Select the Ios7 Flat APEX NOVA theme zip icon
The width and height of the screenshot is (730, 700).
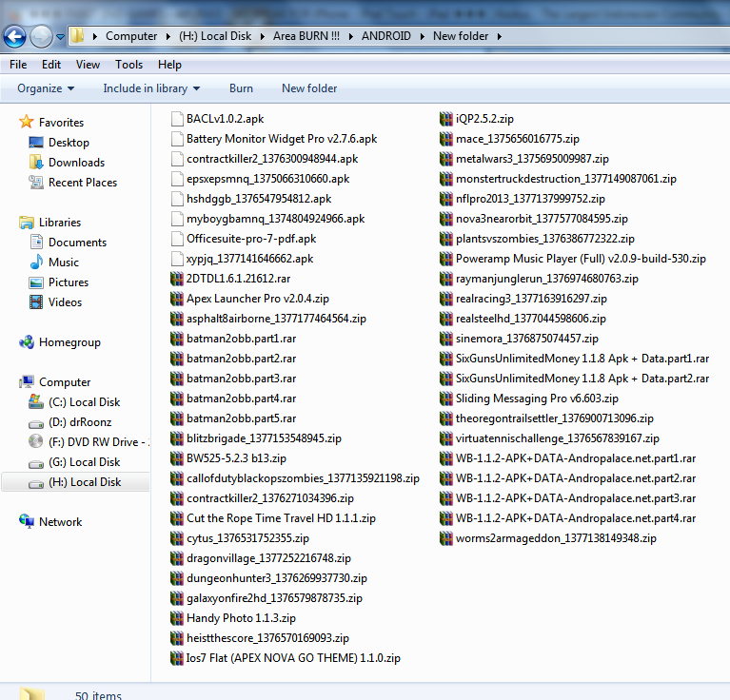tap(177, 658)
